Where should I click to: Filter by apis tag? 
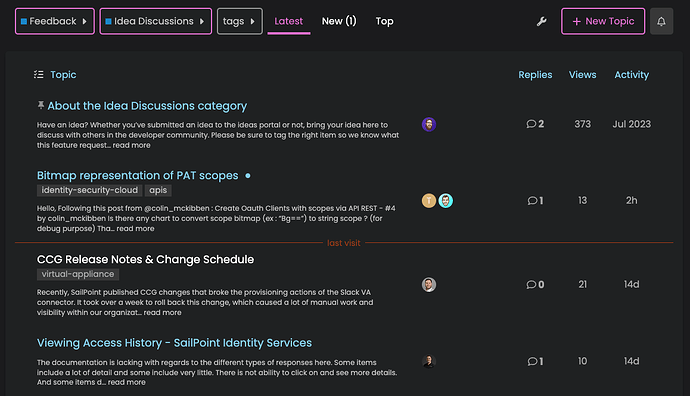coord(158,190)
